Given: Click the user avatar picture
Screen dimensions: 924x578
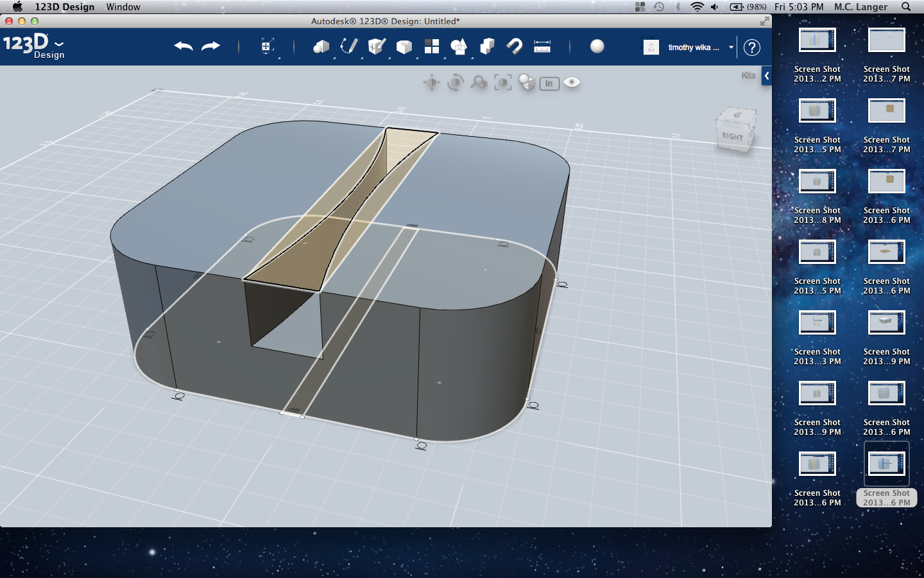Looking at the screenshot, I should (651, 47).
